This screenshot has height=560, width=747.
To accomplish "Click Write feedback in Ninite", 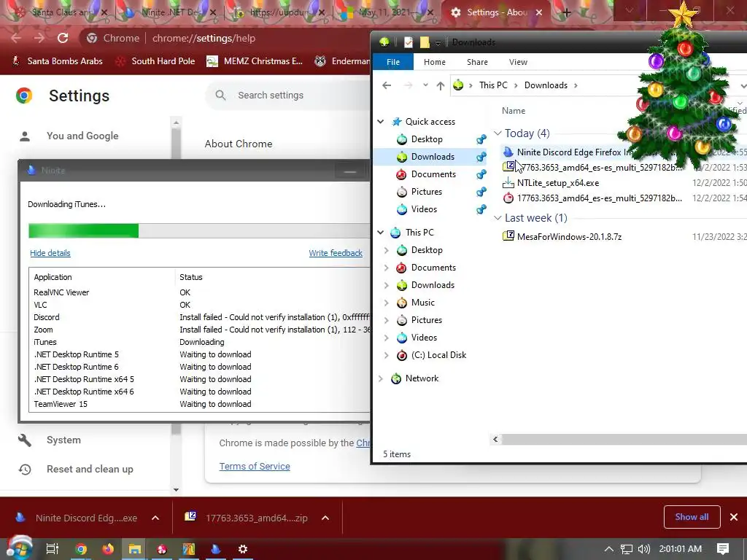I will point(336,253).
